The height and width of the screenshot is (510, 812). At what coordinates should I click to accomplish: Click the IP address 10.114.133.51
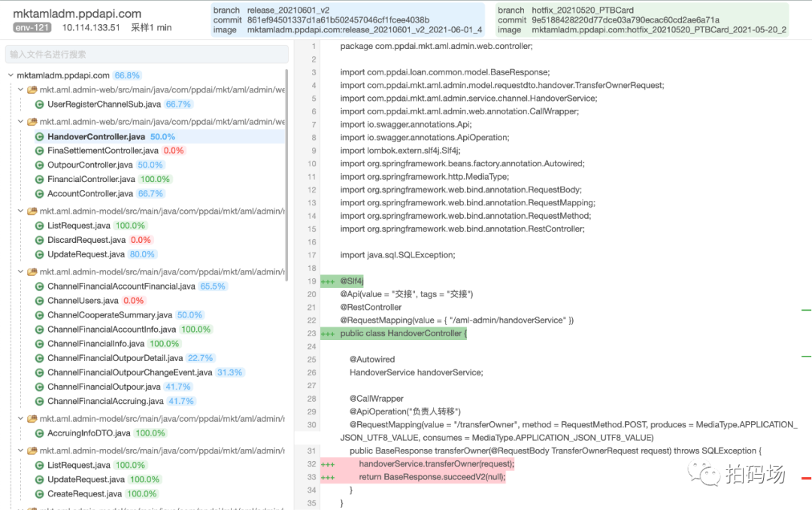[x=91, y=28]
